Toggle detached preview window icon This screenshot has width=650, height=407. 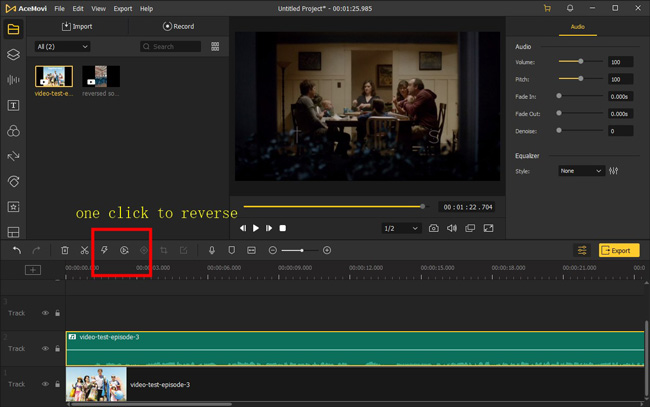[x=470, y=228]
